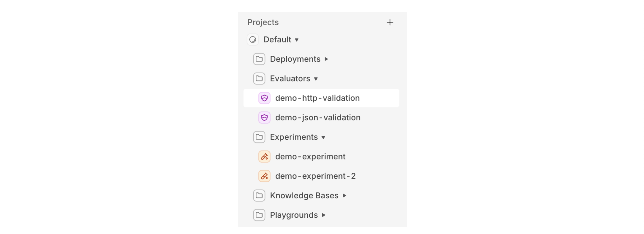Click the purple shield icon for demo-http-validation
The height and width of the screenshot is (234, 644).
pyautogui.click(x=264, y=98)
